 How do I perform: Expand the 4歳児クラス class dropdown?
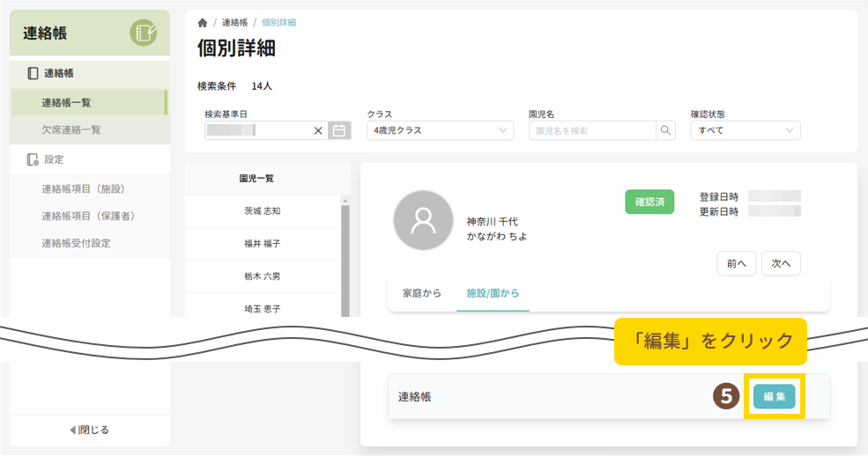(x=440, y=130)
